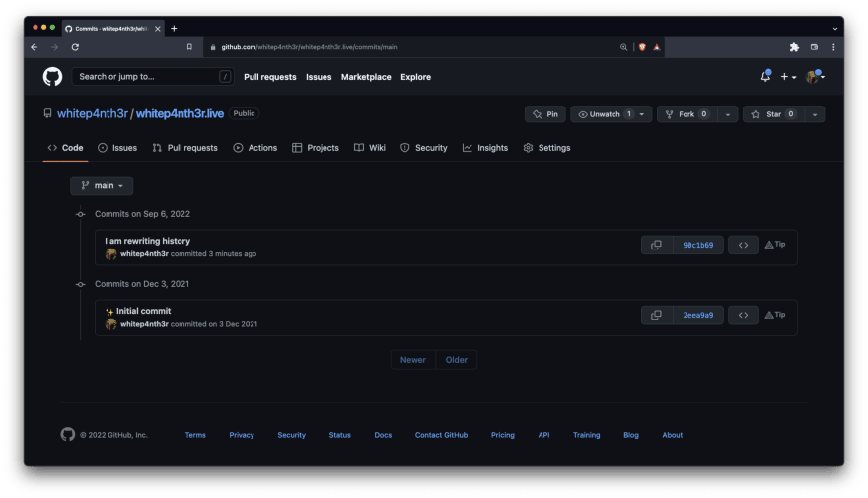Switch to the Settings tab
The height and width of the screenshot is (498, 868).
point(546,148)
